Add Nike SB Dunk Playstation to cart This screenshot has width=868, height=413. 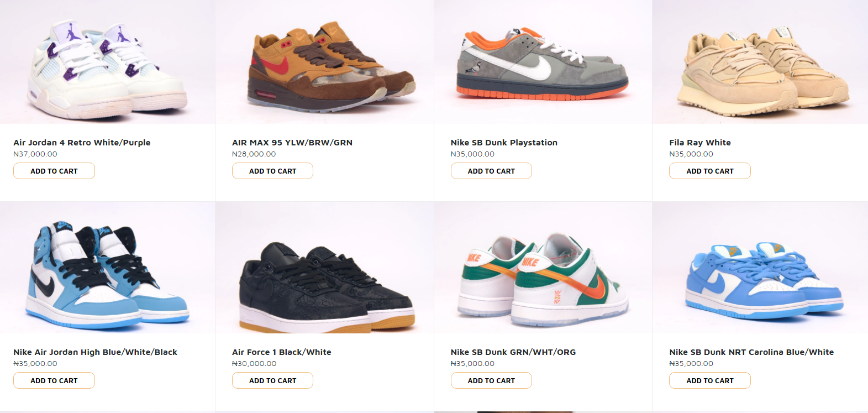[x=491, y=171]
